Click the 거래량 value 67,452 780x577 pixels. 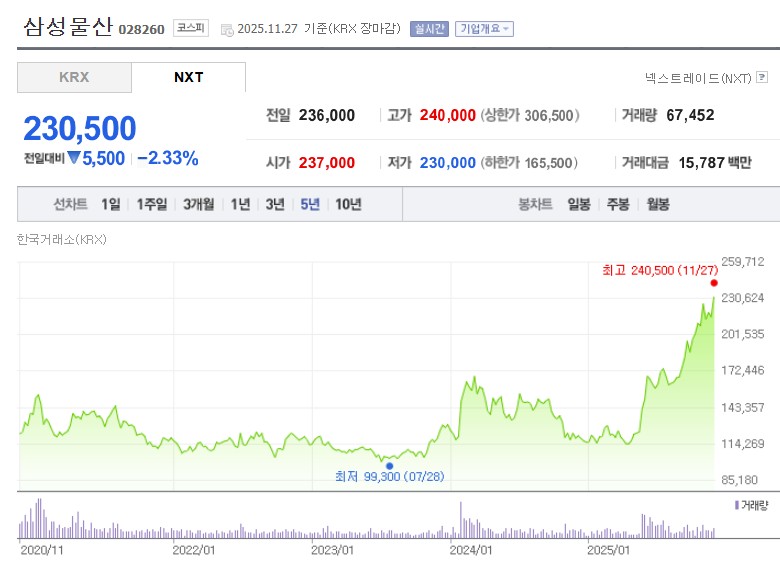(x=690, y=115)
